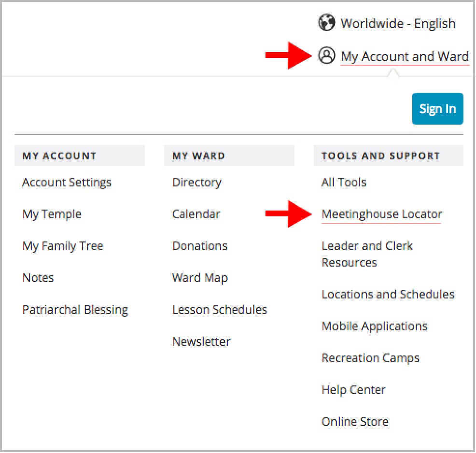Select Notes under My Account
The image size is (476, 453).
tap(38, 278)
